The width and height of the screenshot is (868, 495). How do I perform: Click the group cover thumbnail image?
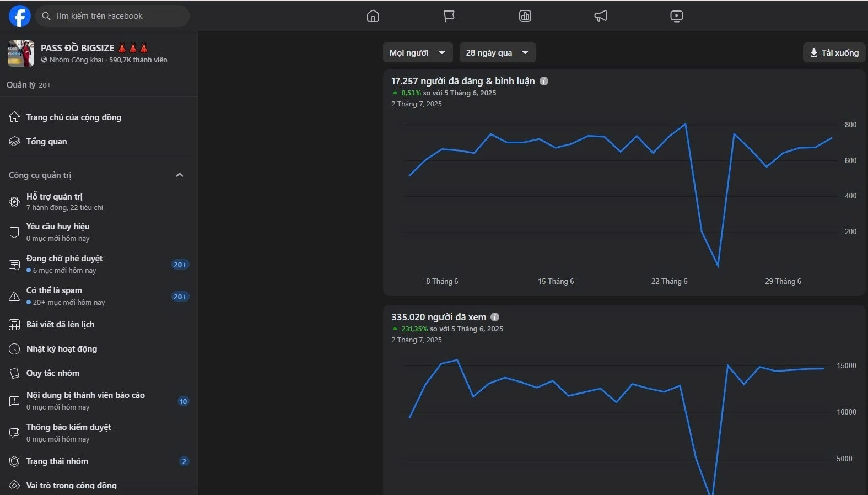pyautogui.click(x=21, y=53)
